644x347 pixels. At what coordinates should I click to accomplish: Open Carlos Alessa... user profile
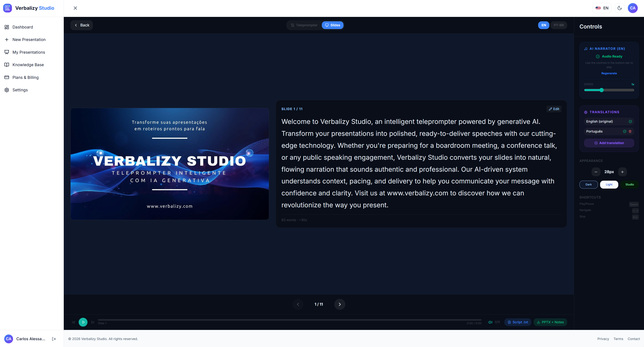click(x=25, y=339)
